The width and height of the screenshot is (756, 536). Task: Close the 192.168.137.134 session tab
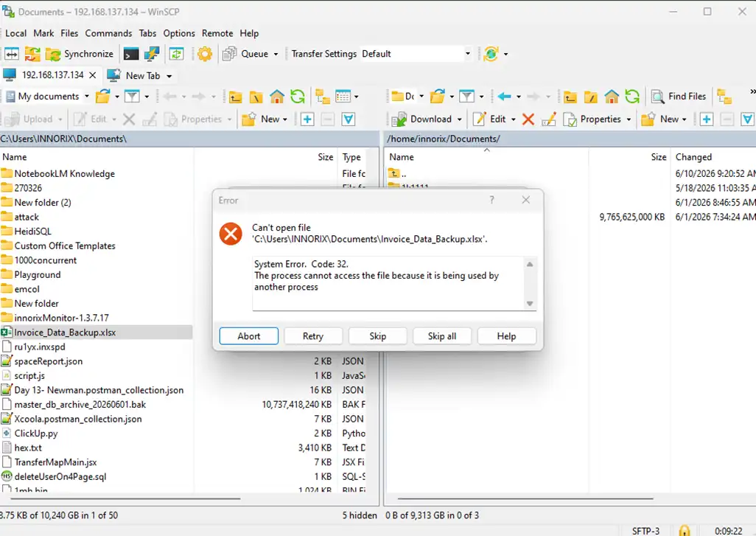93,75
